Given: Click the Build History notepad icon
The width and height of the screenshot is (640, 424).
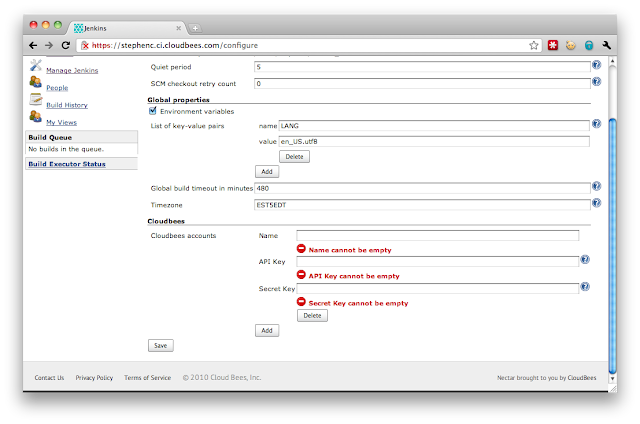Looking at the screenshot, I should pyautogui.click(x=36, y=101).
